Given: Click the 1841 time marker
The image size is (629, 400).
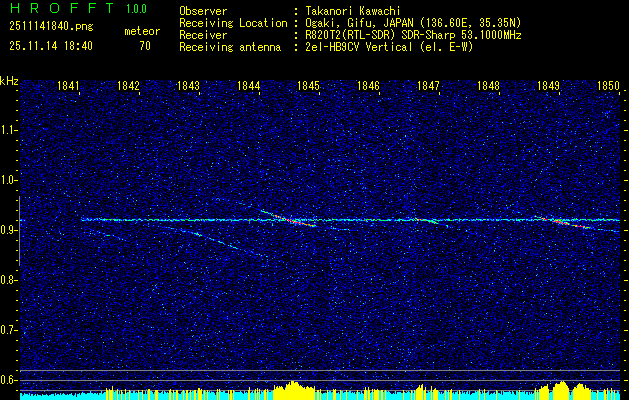Looking at the screenshot, I should (x=69, y=86).
